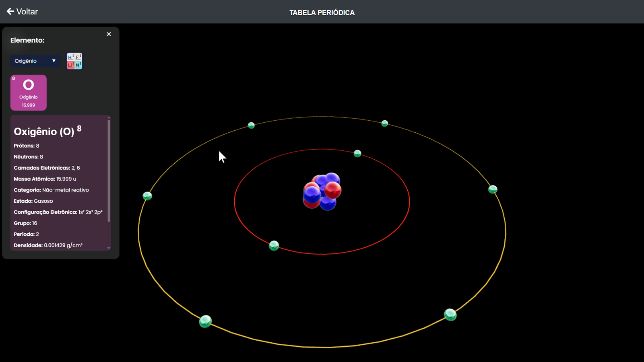Click the TABELA PERIÓDICA page title
This screenshot has height=362, width=644.
click(x=322, y=12)
